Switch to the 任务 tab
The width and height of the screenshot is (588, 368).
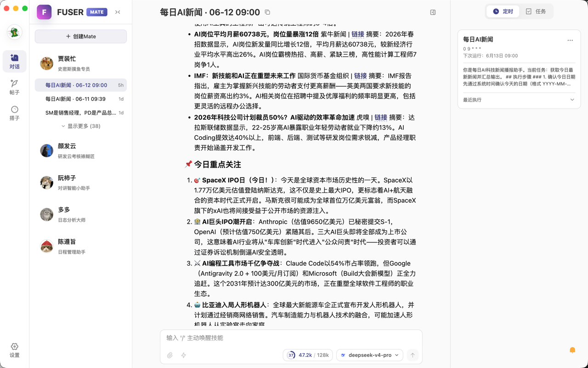click(536, 11)
